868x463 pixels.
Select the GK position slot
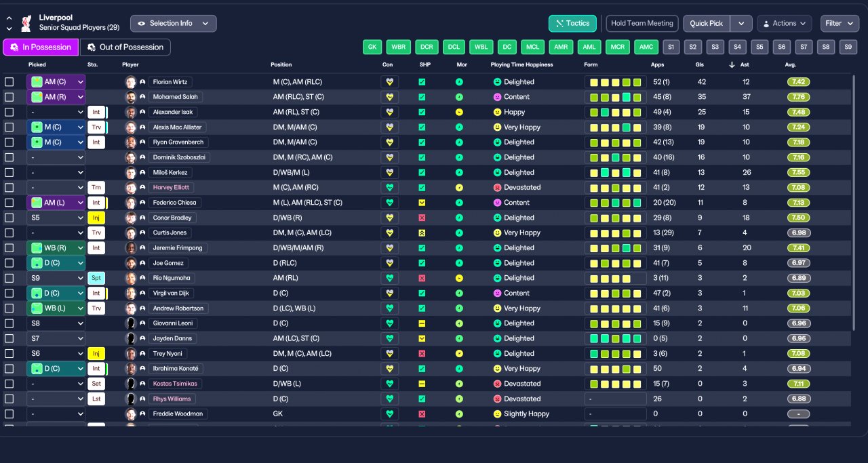[372, 47]
